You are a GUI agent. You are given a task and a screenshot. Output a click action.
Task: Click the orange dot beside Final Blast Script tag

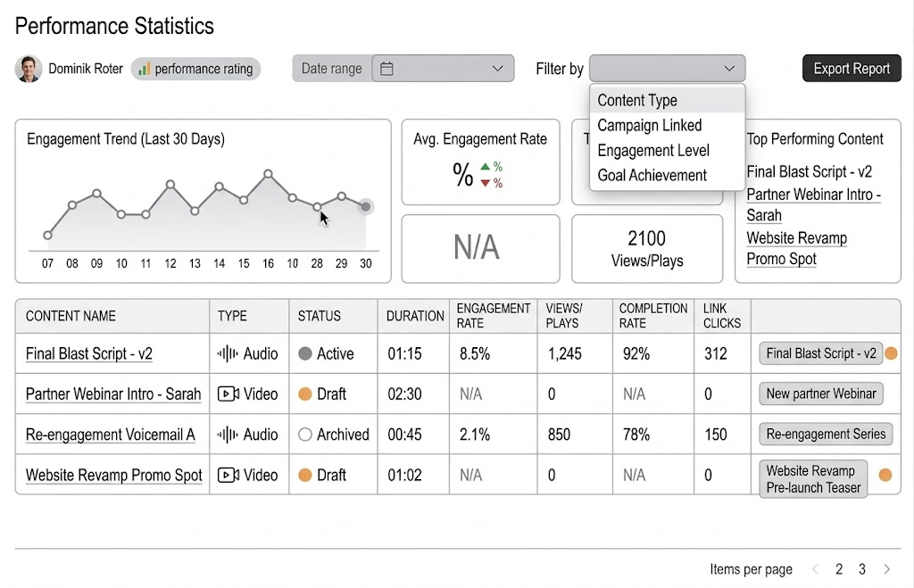point(892,353)
